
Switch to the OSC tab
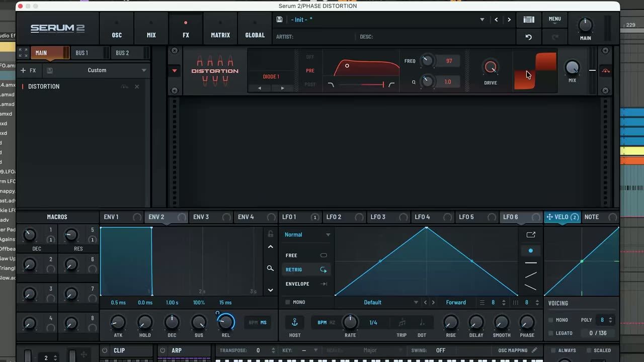(x=117, y=29)
